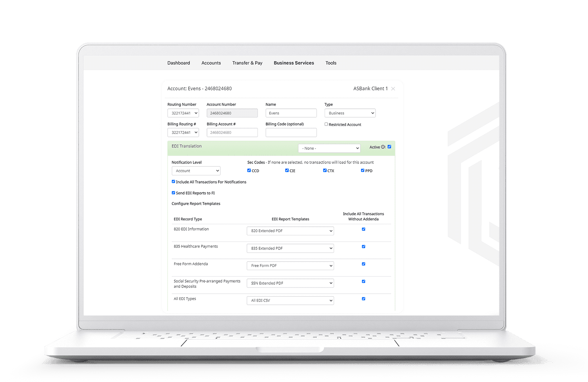
Task: Click the Configure Report Templates label
Action: (x=196, y=204)
